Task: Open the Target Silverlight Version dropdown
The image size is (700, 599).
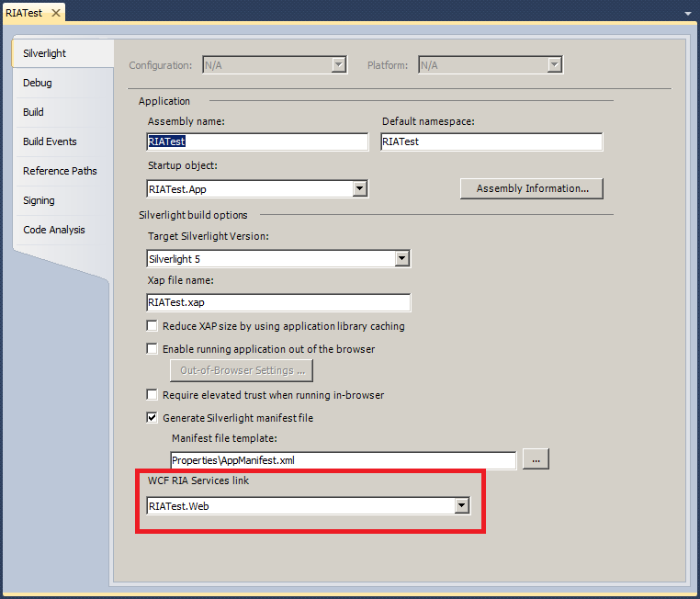Action: click(401, 259)
